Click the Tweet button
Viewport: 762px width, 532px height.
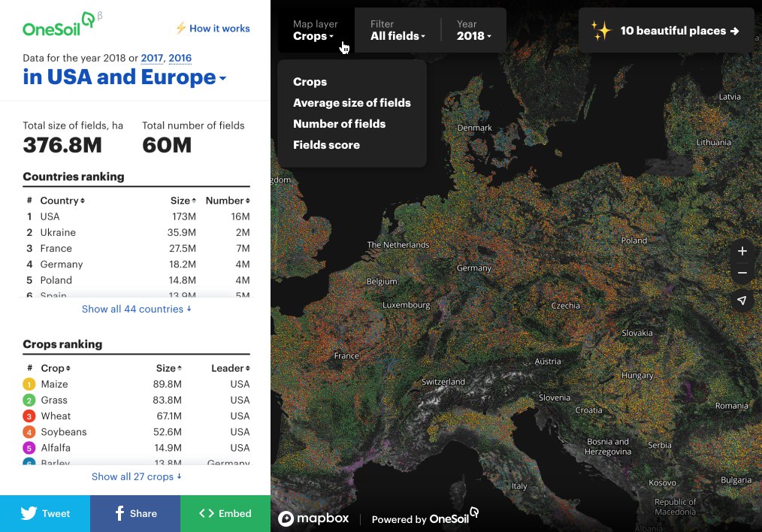[x=45, y=513]
